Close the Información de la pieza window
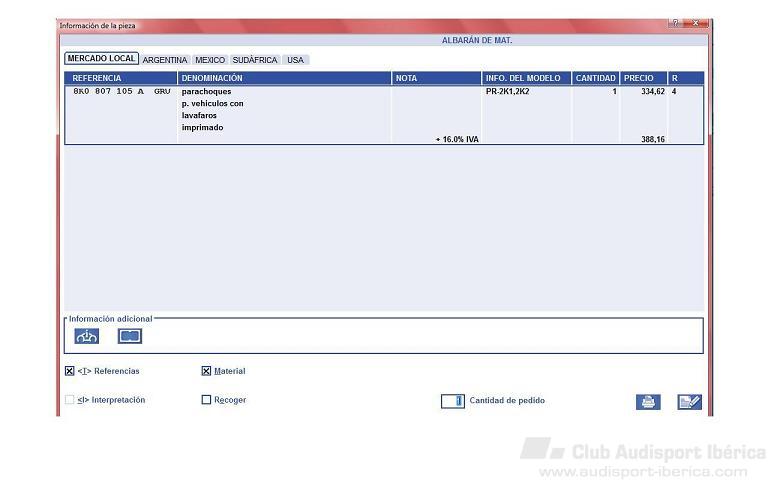Screen dimensions: 768x480 click(696, 23)
